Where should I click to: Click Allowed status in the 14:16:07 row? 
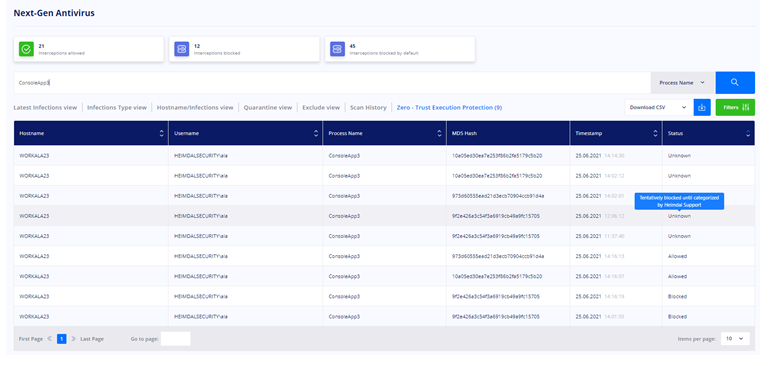(677, 276)
